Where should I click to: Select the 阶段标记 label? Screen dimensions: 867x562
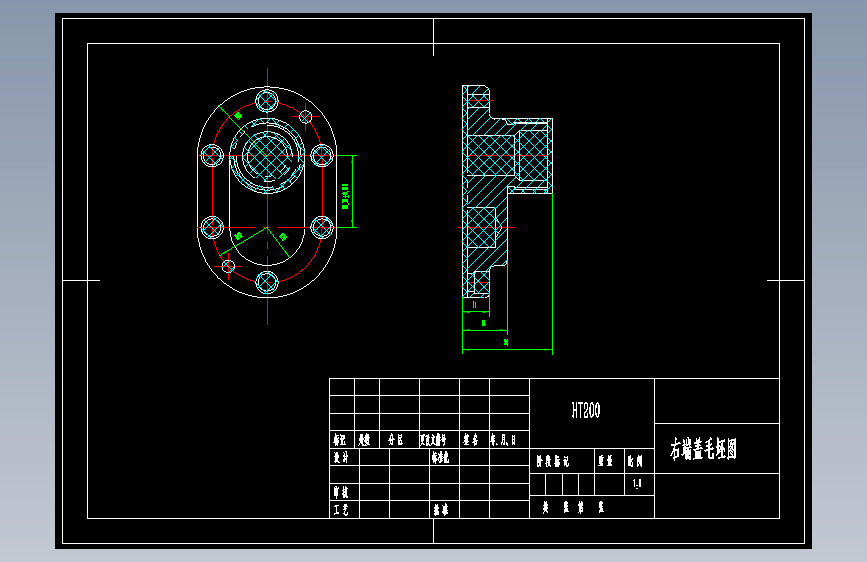point(552,461)
